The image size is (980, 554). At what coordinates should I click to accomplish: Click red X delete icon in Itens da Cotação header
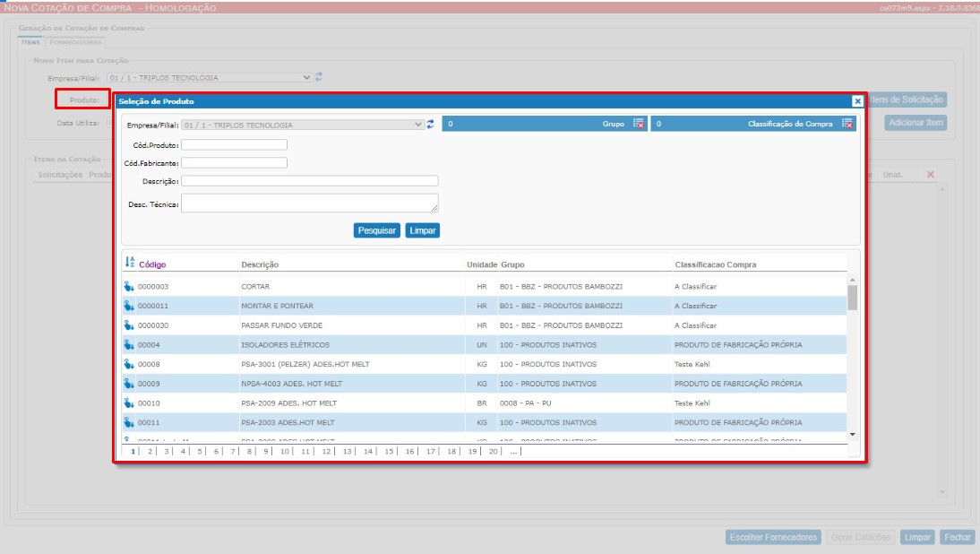(x=931, y=175)
